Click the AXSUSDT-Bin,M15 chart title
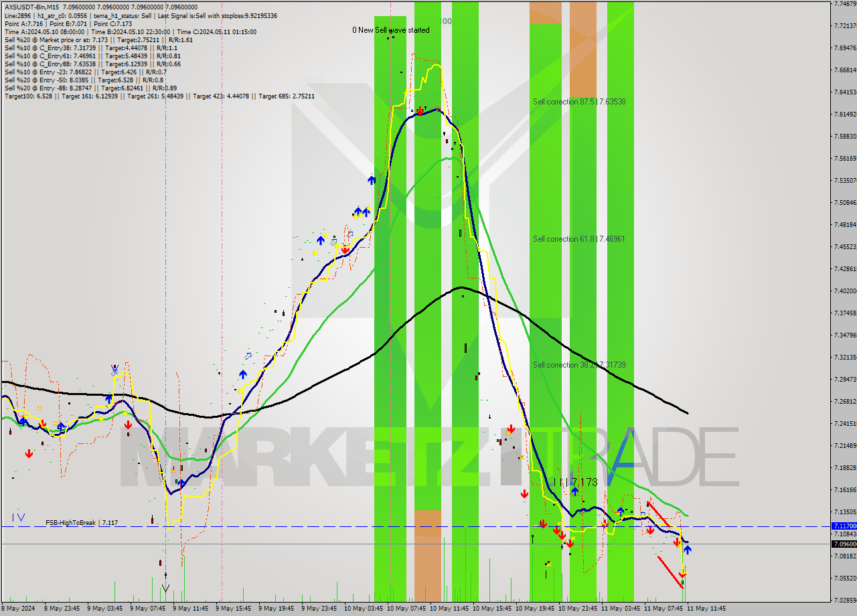Screen dimensions: 857x616 (x=32, y=7)
